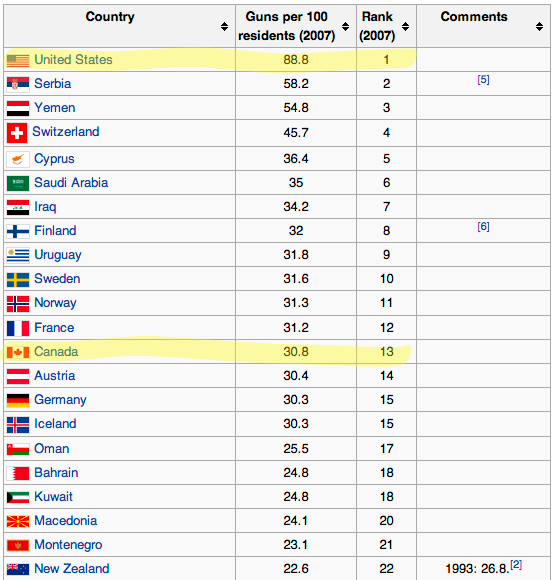Click the Macedonia flag icon
This screenshot has width=553, height=580.
click(x=18, y=522)
